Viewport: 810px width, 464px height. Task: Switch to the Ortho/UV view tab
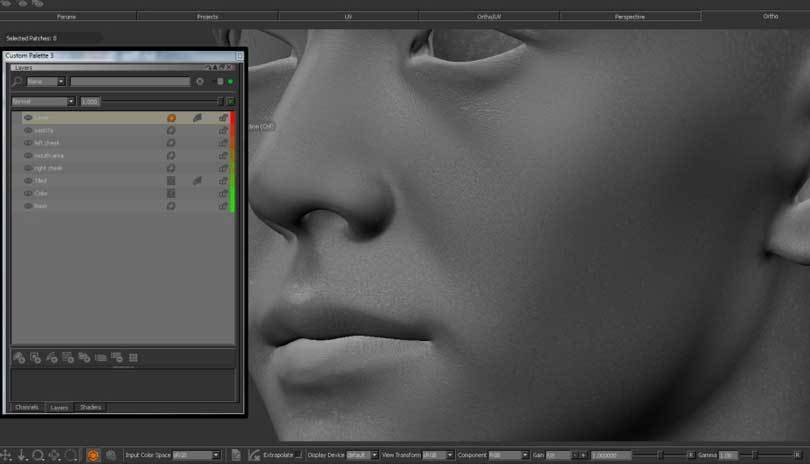click(489, 17)
